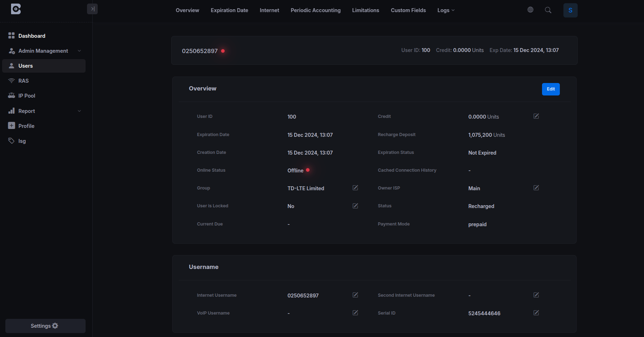644x337 pixels.
Task: Expand the Admin Management section
Action: (x=43, y=51)
